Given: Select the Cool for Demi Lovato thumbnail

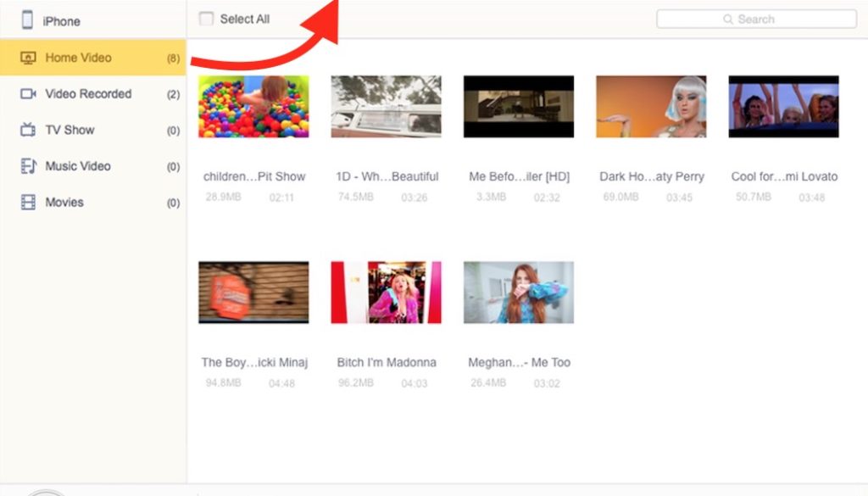Looking at the screenshot, I should pyautogui.click(x=783, y=107).
